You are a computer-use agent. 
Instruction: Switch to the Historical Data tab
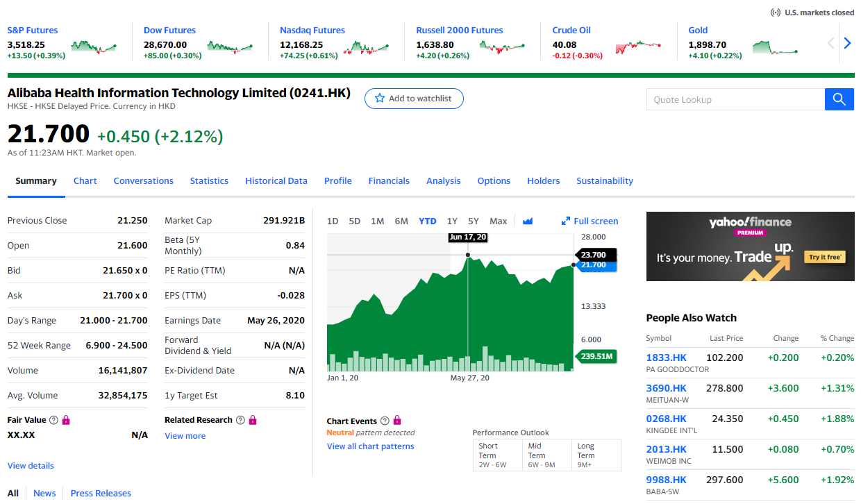tap(276, 181)
